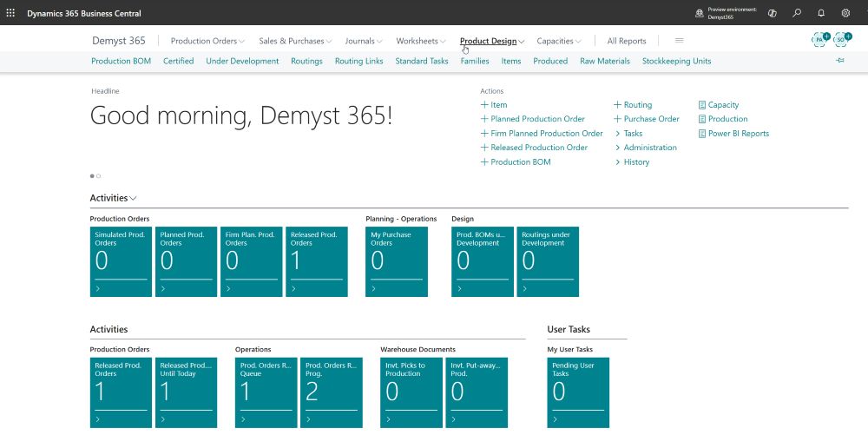Screen dimensions: 868x448
Task: Click plus icon beside Item action
Action: pos(484,105)
